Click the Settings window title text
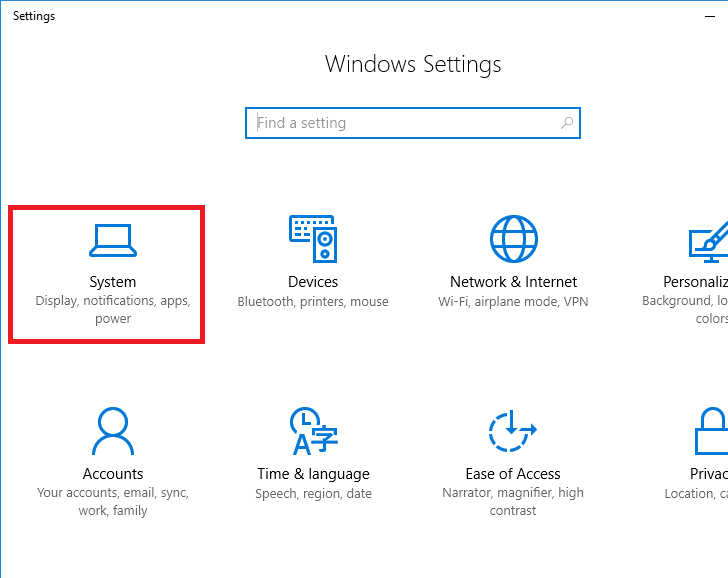Screen dimensions: 728x578 [x=34, y=16]
